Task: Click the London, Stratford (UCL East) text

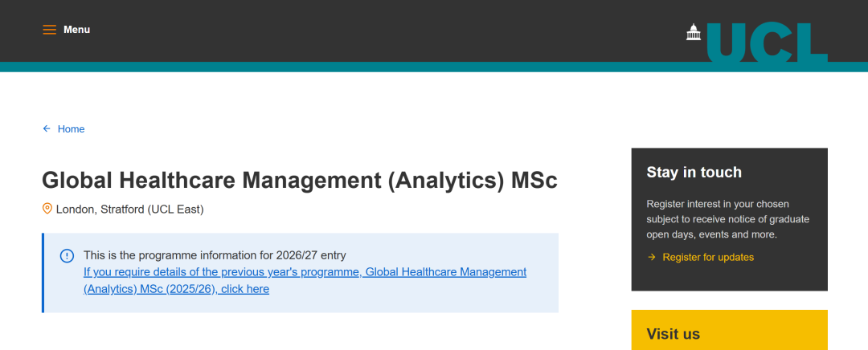Action: tap(129, 210)
